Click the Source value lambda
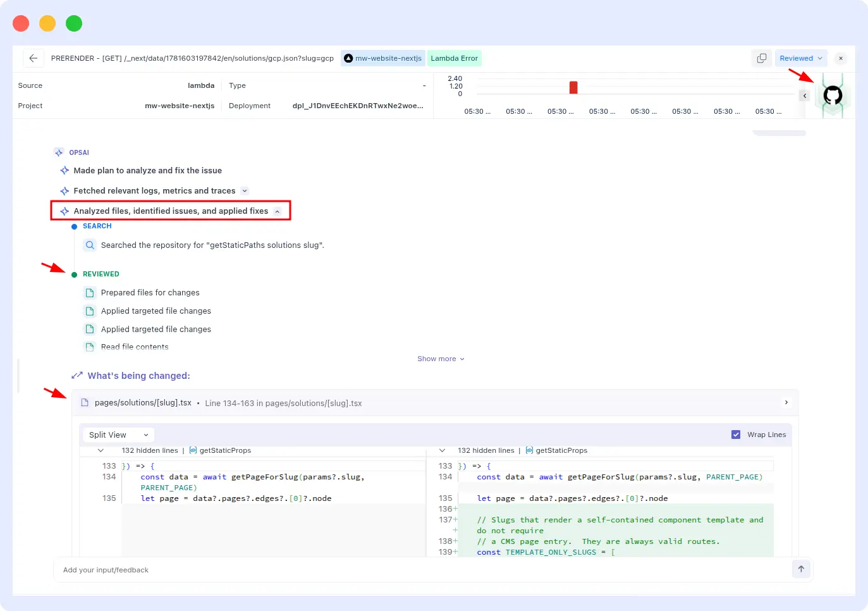868x611 pixels. pyautogui.click(x=201, y=85)
